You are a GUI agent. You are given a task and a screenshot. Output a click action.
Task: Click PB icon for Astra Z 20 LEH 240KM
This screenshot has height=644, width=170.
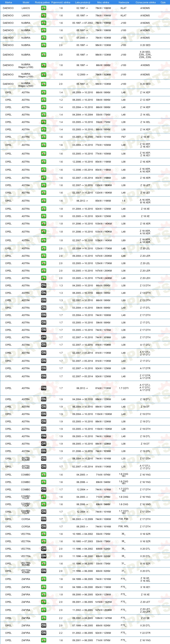(x=44, y=278)
